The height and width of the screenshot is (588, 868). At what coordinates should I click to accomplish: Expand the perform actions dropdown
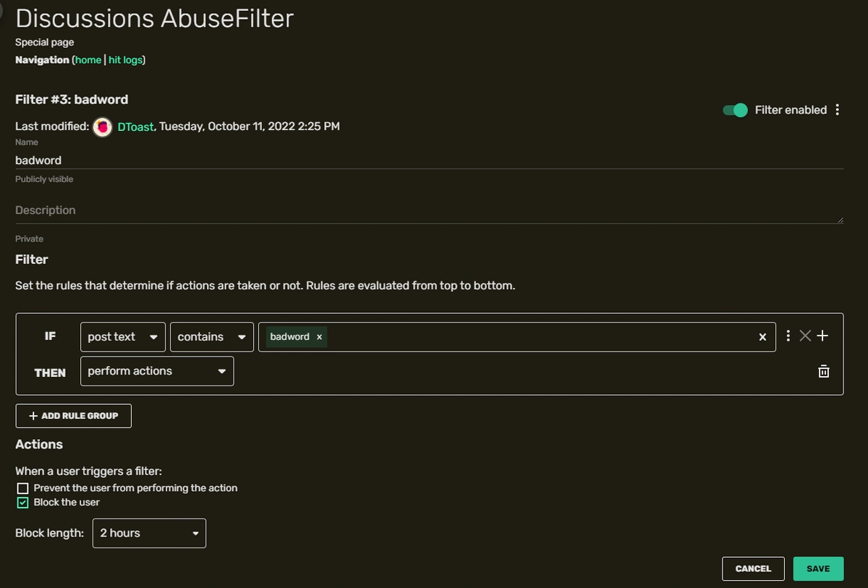coord(157,371)
